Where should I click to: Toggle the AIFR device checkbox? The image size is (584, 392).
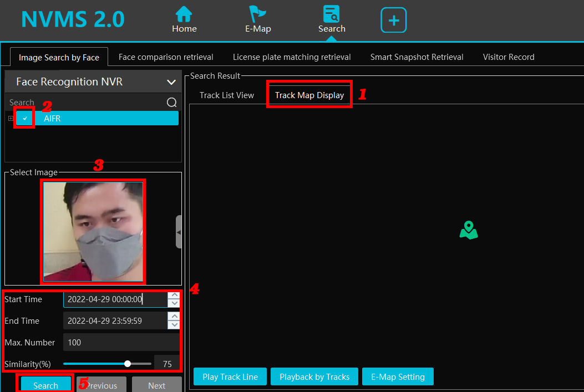[25, 118]
